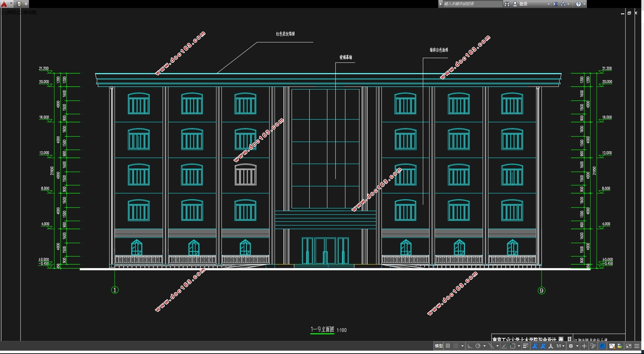This screenshot has height=354, width=644.
Task: Open the 1:1 annotation scale dropdown
Action: 560,346
